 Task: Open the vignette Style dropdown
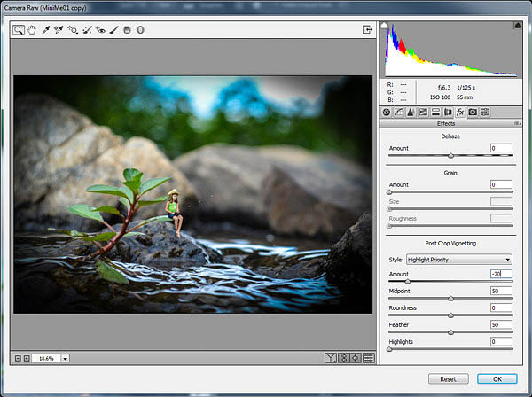coord(458,260)
